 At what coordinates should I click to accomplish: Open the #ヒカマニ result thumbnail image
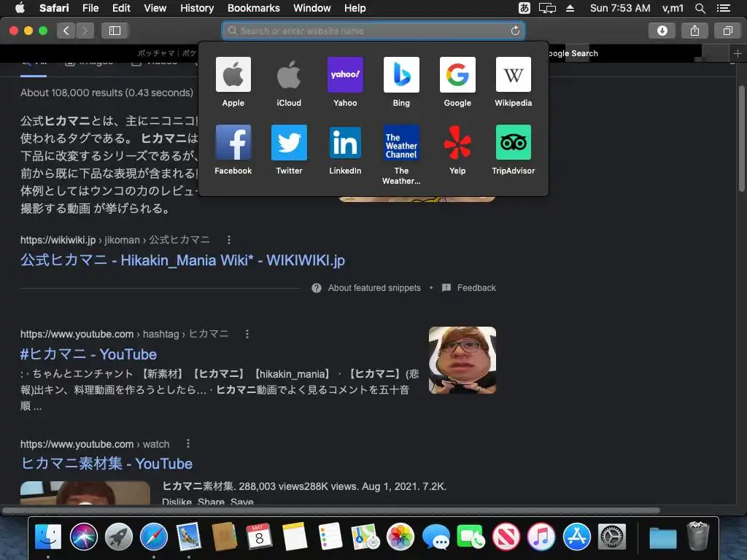[462, 360]
